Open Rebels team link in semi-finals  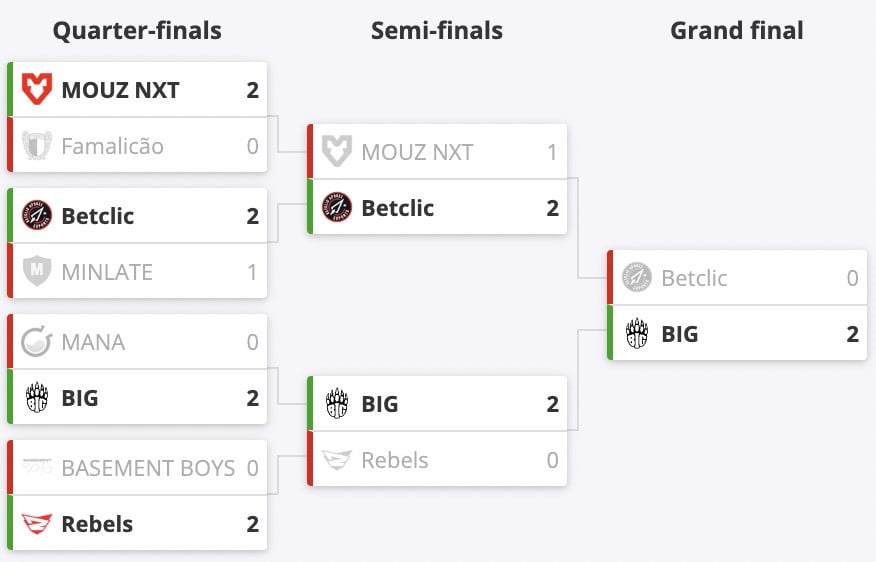pyautogui.click(x=394, y=460)
